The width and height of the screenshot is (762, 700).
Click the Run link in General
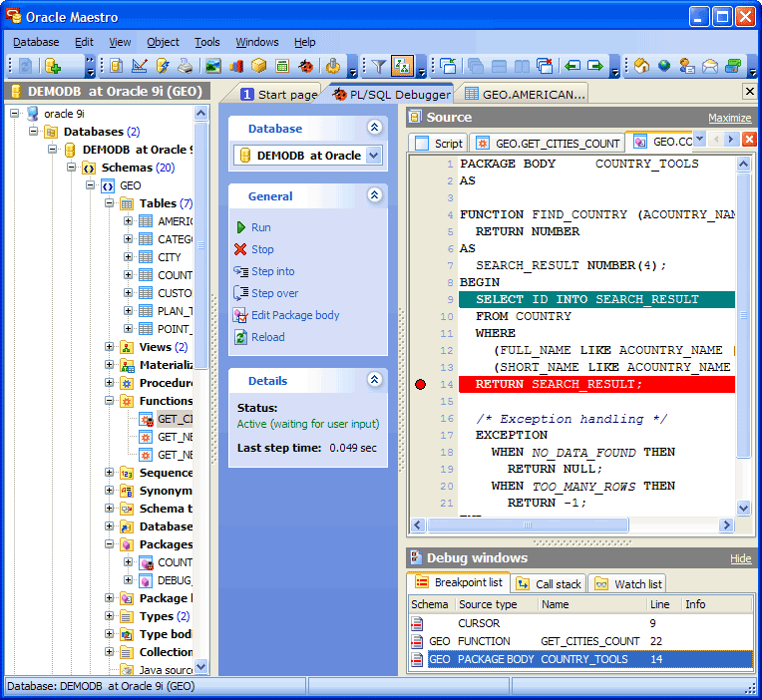click(x=261, y=227)
